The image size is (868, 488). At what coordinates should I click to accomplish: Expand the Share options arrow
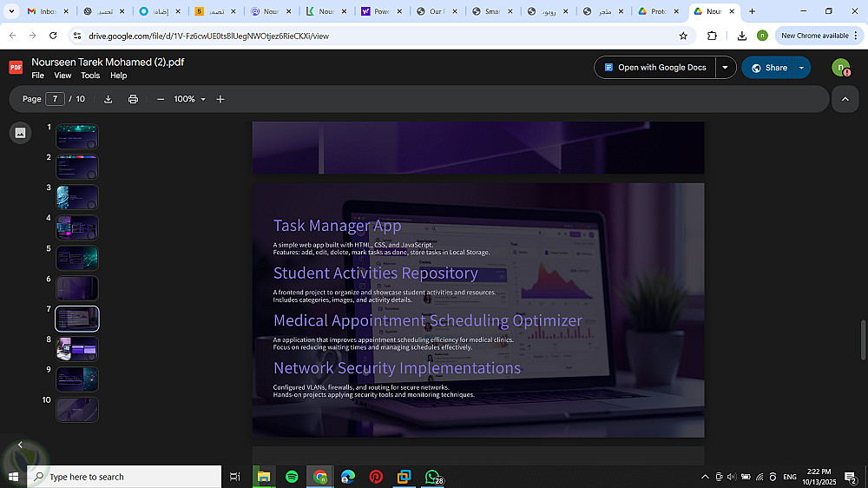[801, 68]
